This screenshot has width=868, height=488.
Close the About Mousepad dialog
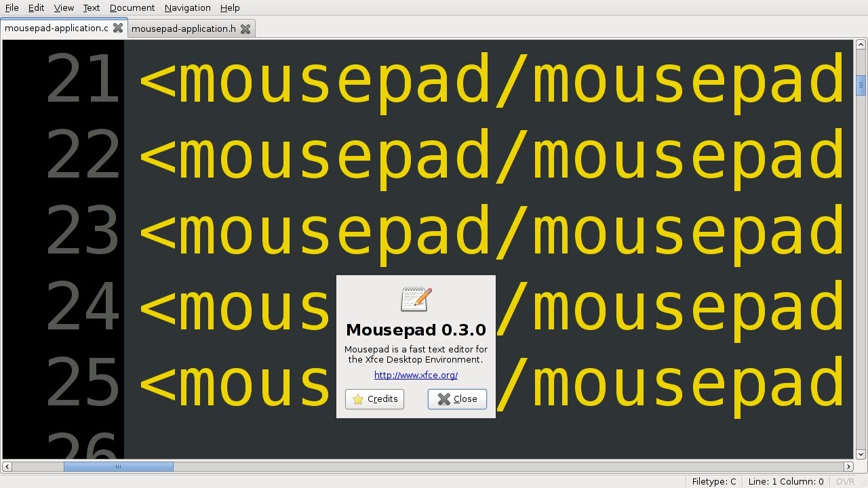tap(457, 399)
